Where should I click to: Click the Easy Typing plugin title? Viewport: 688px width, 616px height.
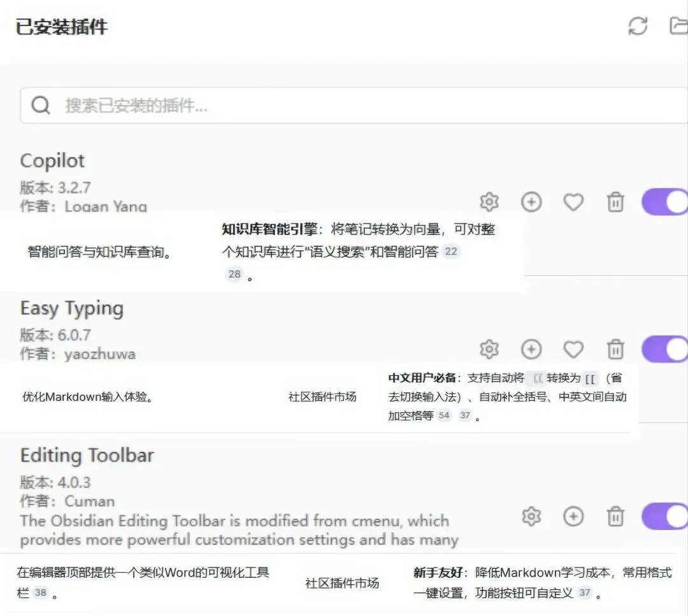pos(71,309)
